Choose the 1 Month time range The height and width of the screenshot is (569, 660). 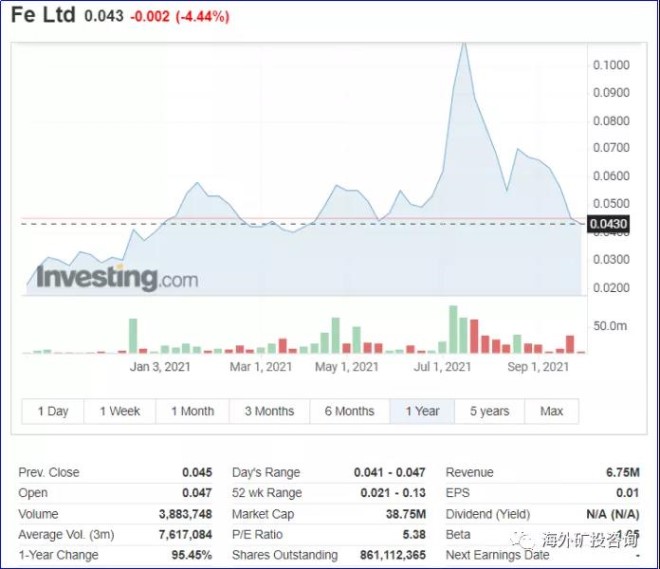click(192, 411)
